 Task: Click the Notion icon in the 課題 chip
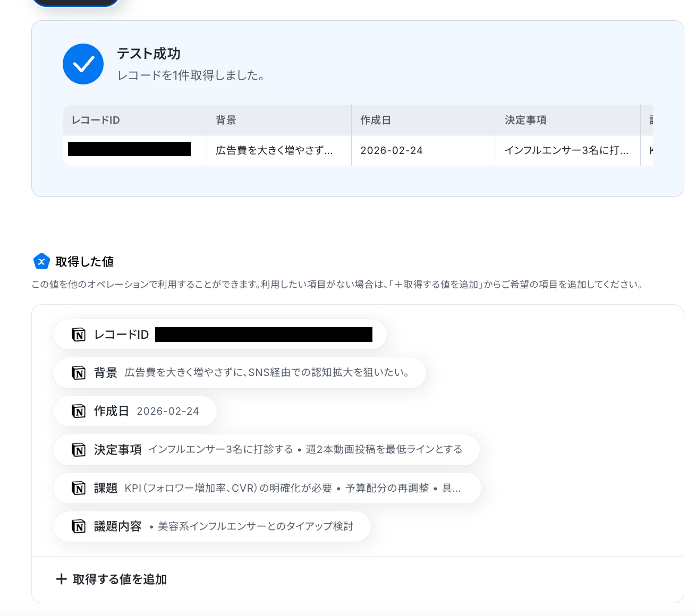(x=79, y=488)
